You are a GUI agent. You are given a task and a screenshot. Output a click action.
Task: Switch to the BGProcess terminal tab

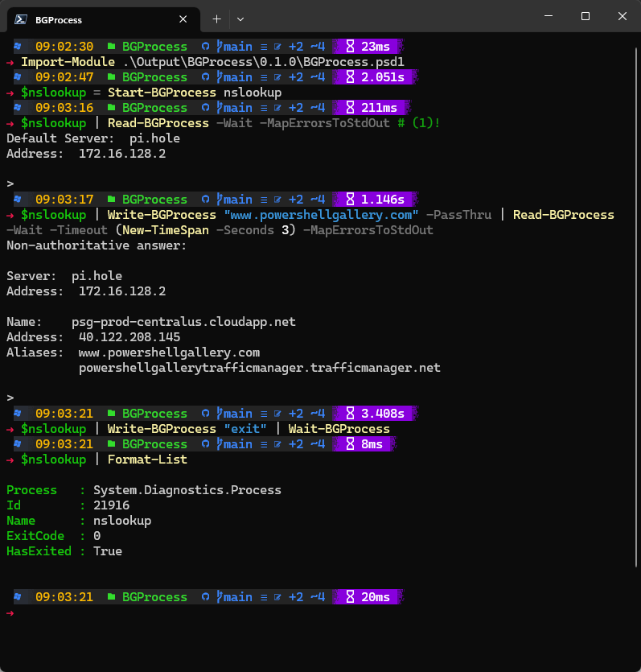point(103,19)
